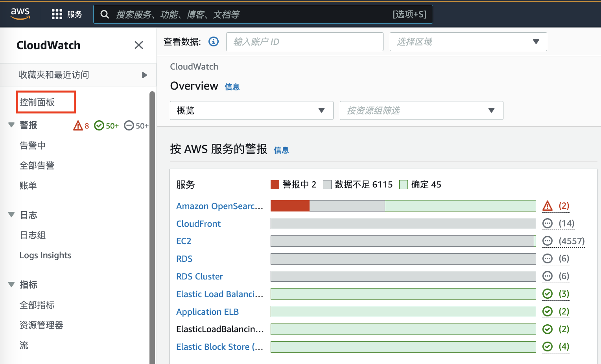Screen dimensions: 601x364
Task: Open the 按资源组筛选 dropdown
Action: coord(421,110)
